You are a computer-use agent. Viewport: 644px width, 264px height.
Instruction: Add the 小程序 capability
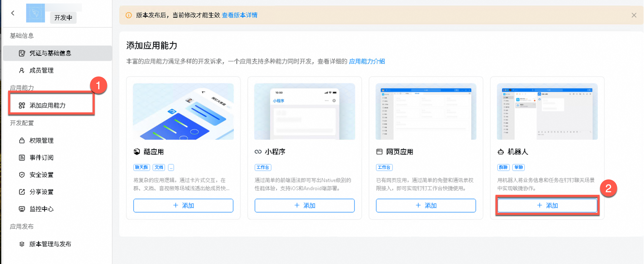tap(305, 205)
